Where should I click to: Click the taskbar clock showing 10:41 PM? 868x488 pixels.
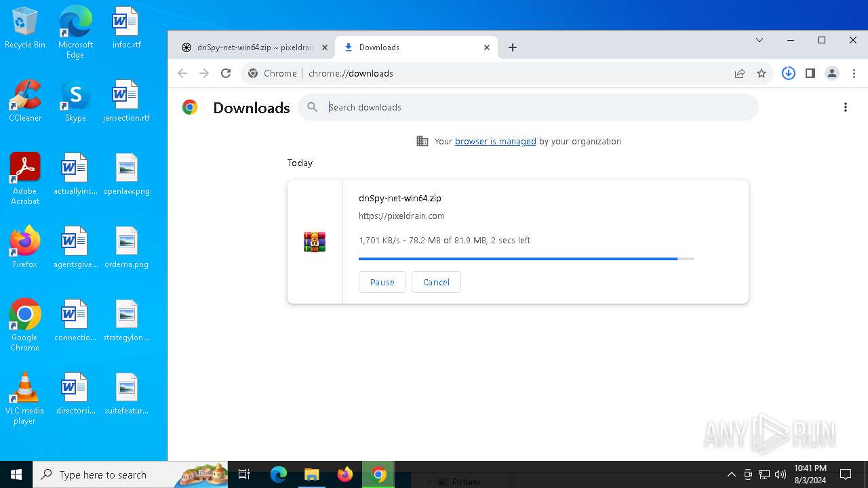click(x=810, y=474)
